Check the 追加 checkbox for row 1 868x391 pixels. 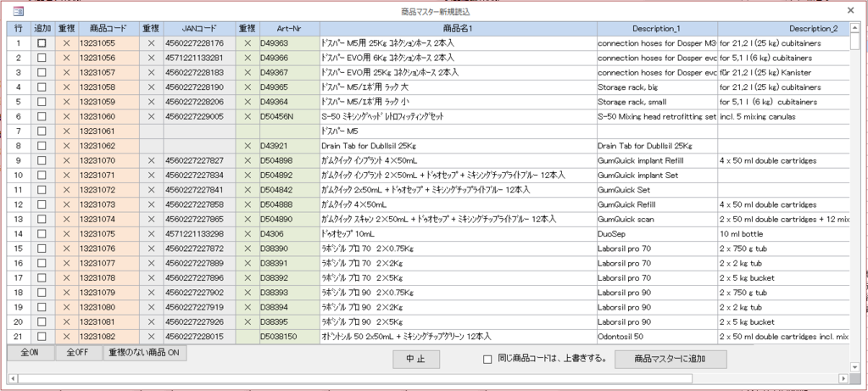42,43
